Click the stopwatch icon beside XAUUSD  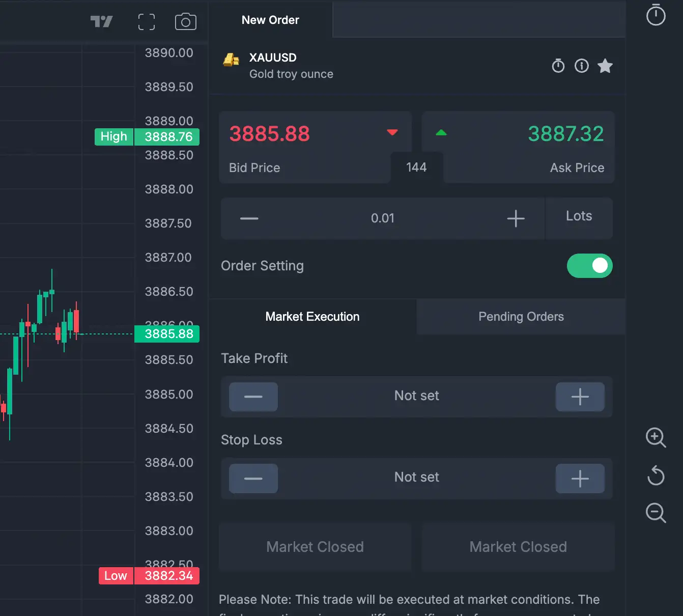pyautogui.click(x=558, y=66)
